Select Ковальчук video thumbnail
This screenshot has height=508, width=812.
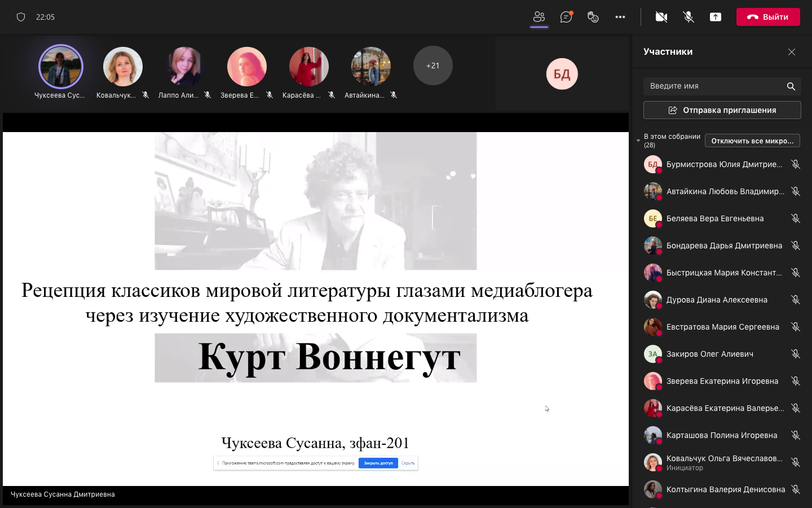[x=123, y=67]
